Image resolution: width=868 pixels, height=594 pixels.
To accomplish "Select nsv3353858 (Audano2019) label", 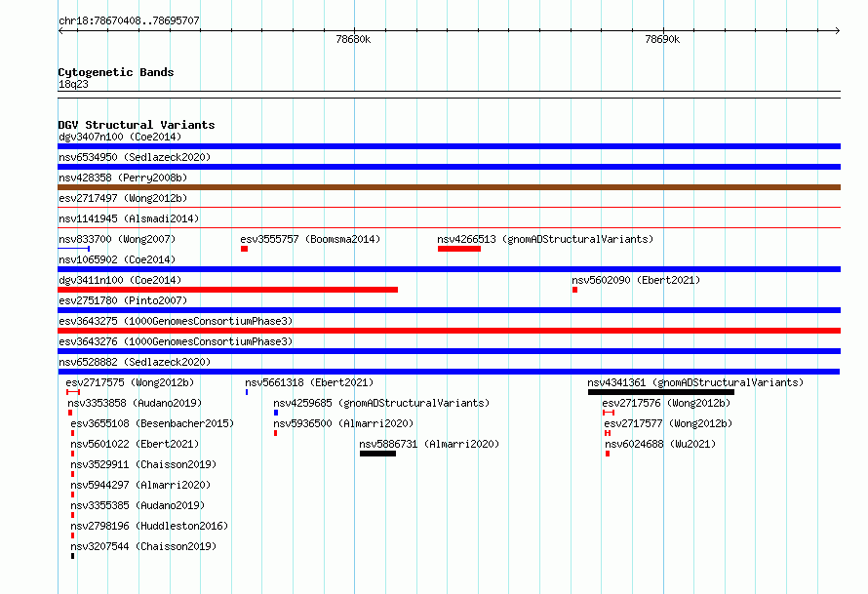I will click(x=135, y=403).
